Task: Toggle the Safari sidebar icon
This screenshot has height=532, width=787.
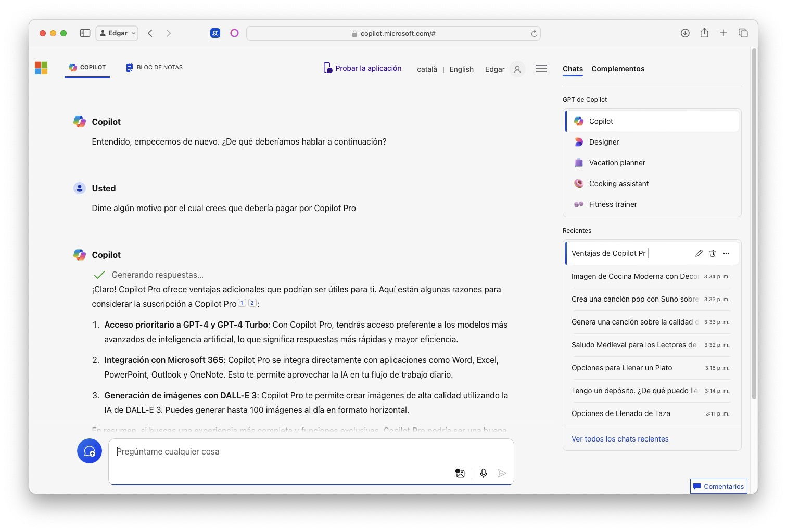Action: (85, 33)
